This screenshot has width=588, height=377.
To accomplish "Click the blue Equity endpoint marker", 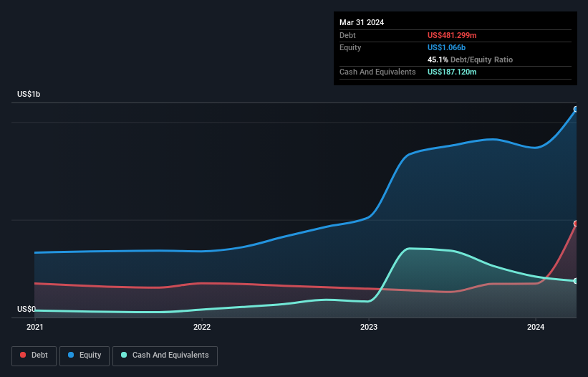I will 576,109.
